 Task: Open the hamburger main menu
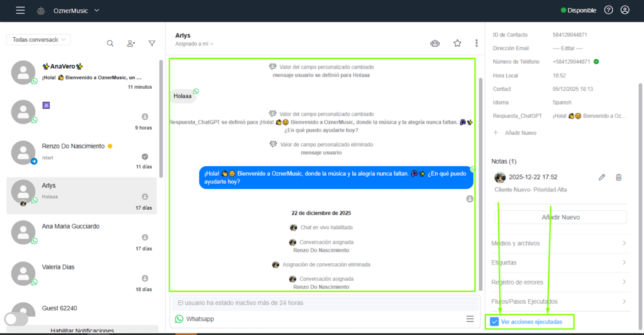(20, 10)
